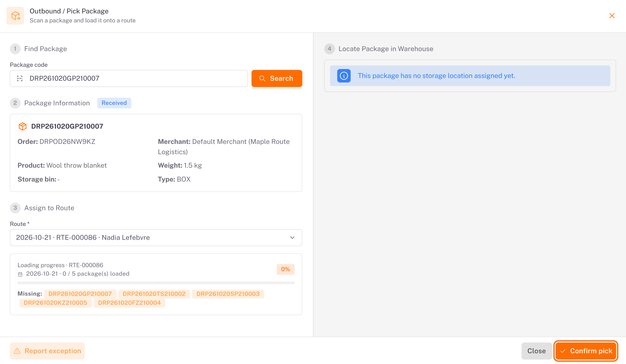Click the Close button

[537, 351]
